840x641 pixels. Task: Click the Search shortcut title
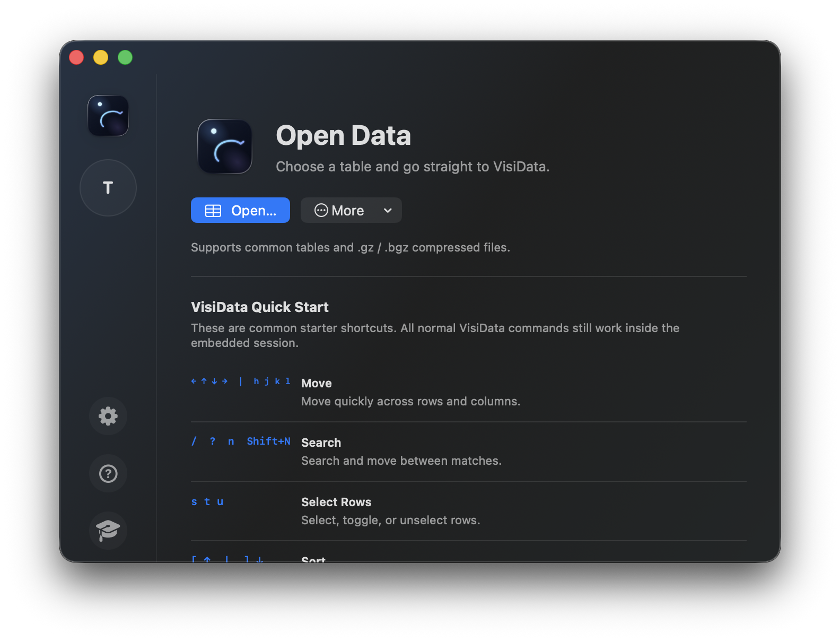pos(321,443)
